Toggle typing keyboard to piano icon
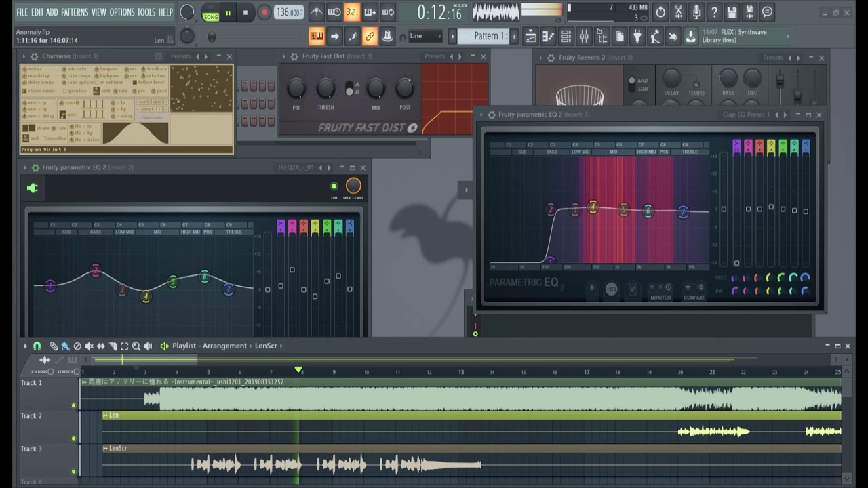868x488 pixels. coord(316,36)
